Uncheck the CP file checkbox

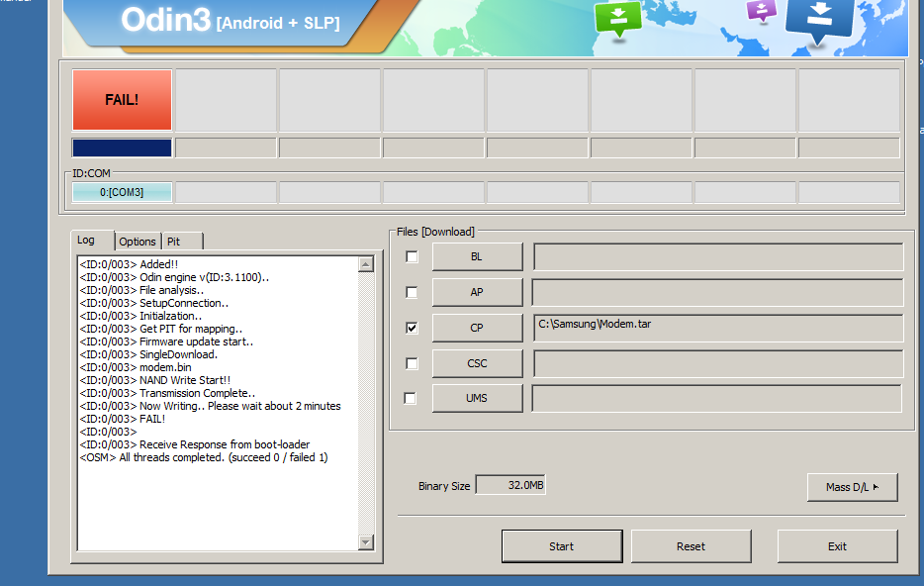(412, 328)
